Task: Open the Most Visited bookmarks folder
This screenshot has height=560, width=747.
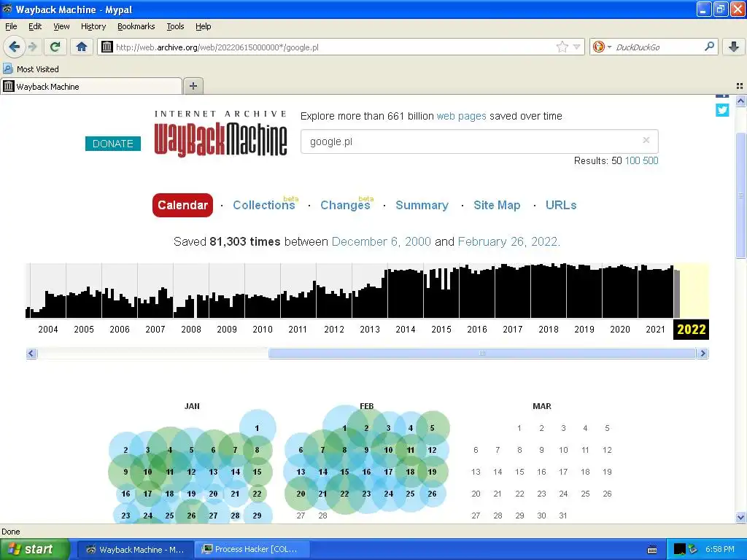Action: click(x=31, y=69)
